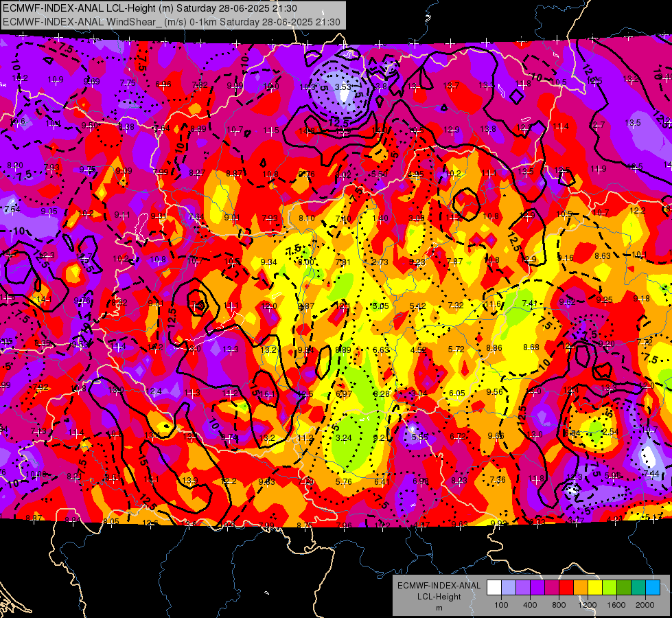This screenshot has width=672, height=618.
Task: Click the legend text ECMWF-INDEX-ANAL
Action: [439, 586]
